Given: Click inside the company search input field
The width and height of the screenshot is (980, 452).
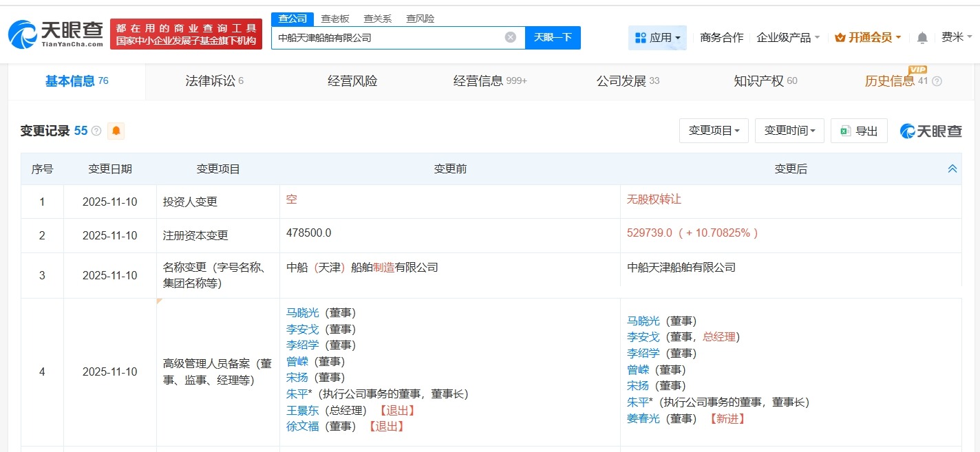Looking at the screenshot, I should pyautogui.click(x=392, y=37).
